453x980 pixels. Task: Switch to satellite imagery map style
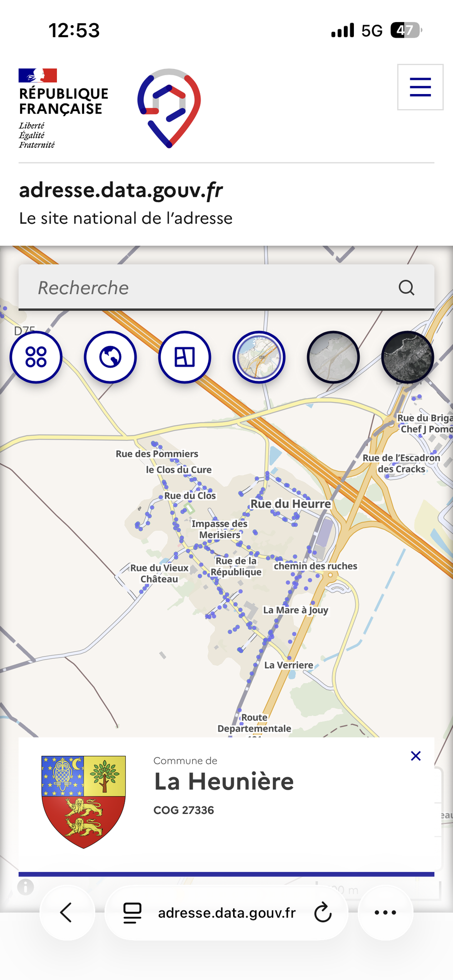point(407,357)
